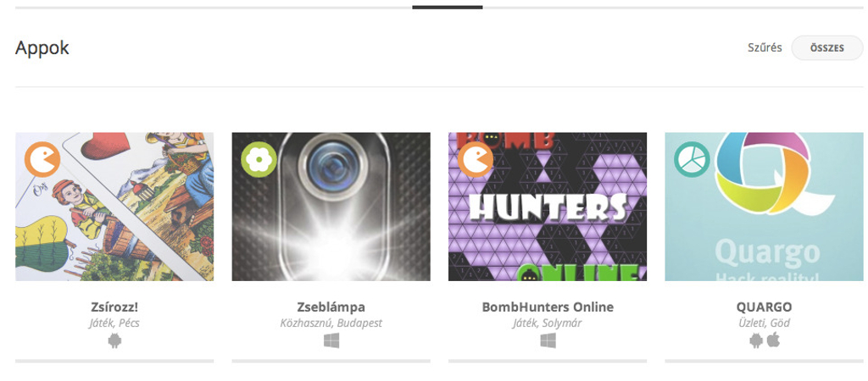Click the Szűrés filter label
Viewport: 868px width, 381px height.
click(x=765, y=47)
